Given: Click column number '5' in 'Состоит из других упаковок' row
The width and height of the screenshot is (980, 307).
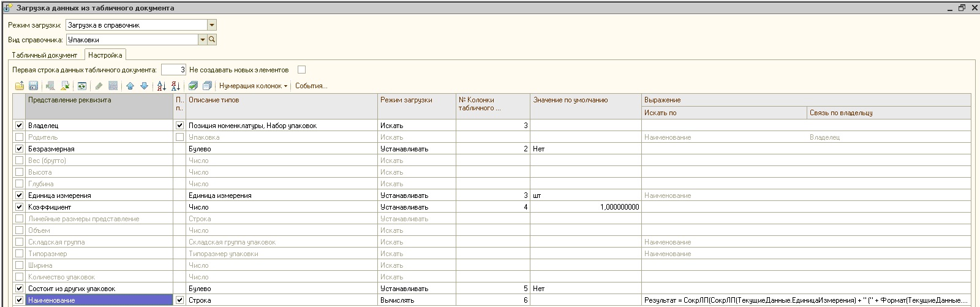Looking at the screenshot, I should pos(493,289).
